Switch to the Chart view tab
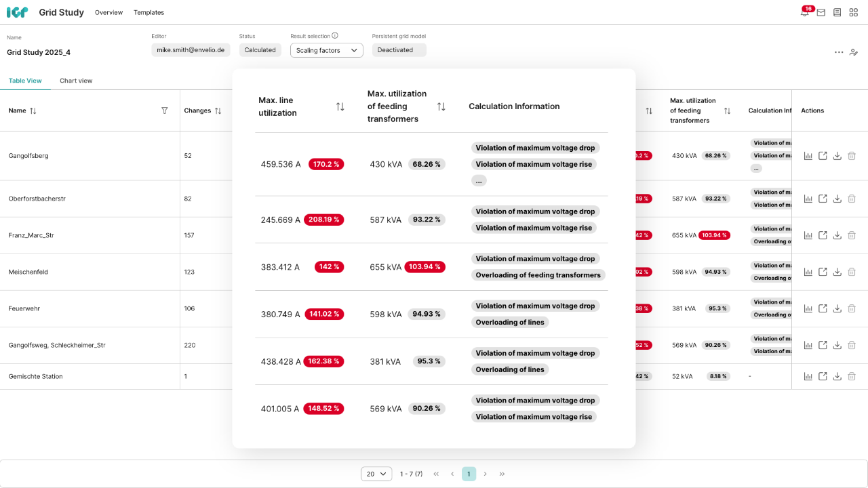This screenshot has height=488, width=868. 76,81
